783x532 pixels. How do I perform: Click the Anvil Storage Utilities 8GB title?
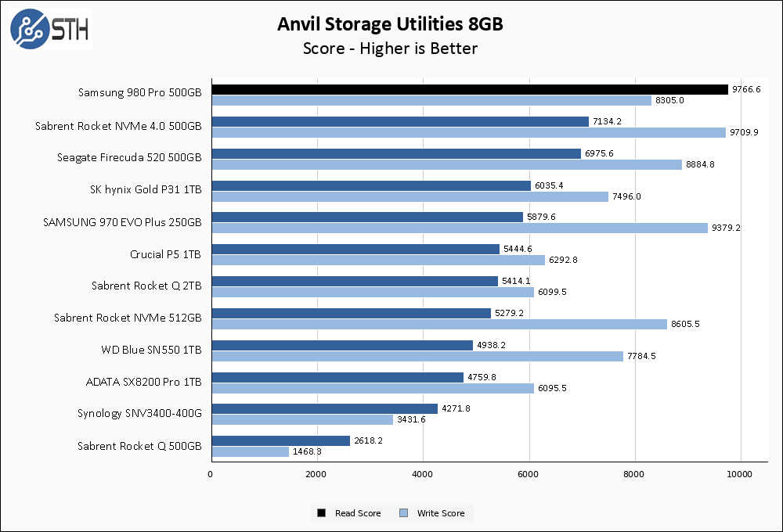pos(390,23)
